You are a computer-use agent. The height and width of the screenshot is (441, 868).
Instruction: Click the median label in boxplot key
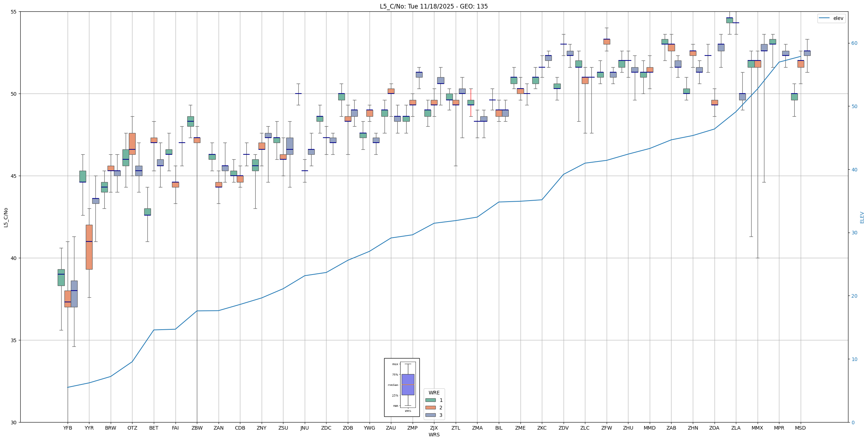[x=393, y=385]
